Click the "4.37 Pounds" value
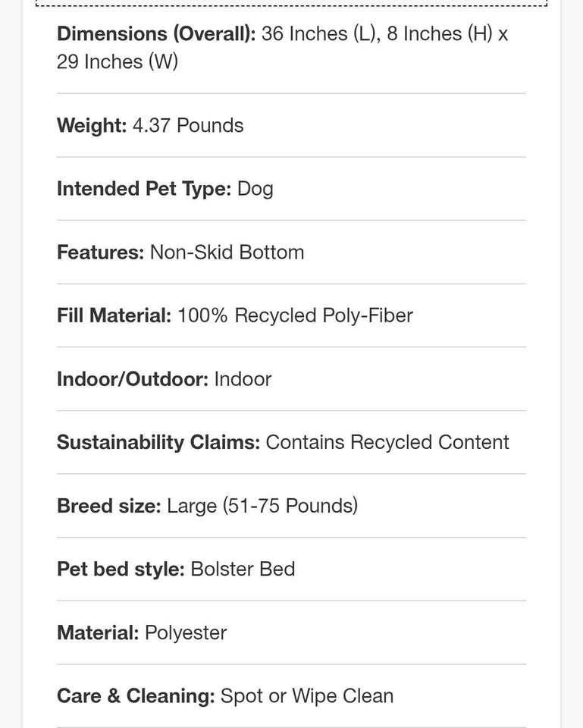 pos(188,126)
